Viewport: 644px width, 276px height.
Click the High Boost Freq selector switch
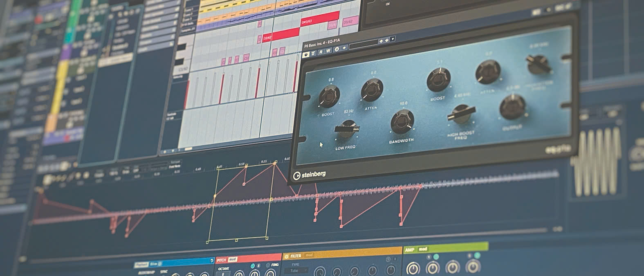point(461,114)
